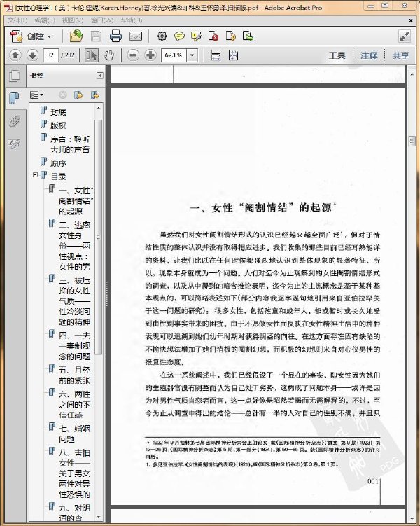
Task: Click the rotate page icon in toolbar
Action: 230,36
